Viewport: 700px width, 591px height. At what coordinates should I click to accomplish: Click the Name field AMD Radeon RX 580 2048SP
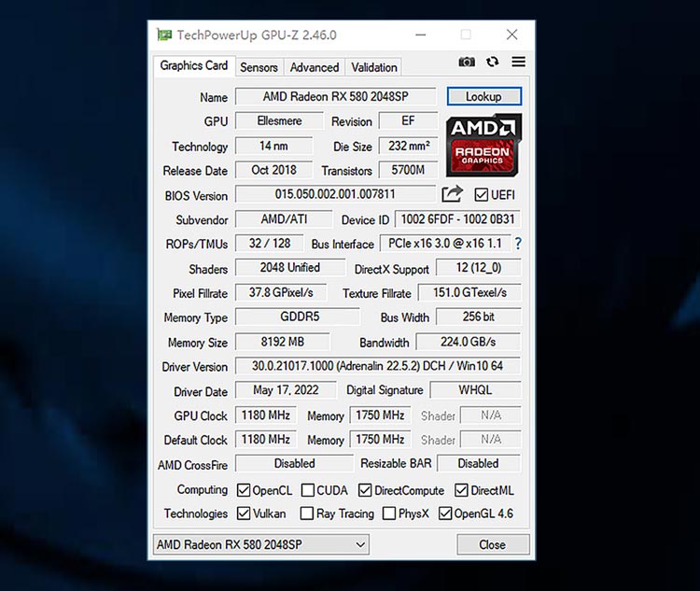coord(335,96)
